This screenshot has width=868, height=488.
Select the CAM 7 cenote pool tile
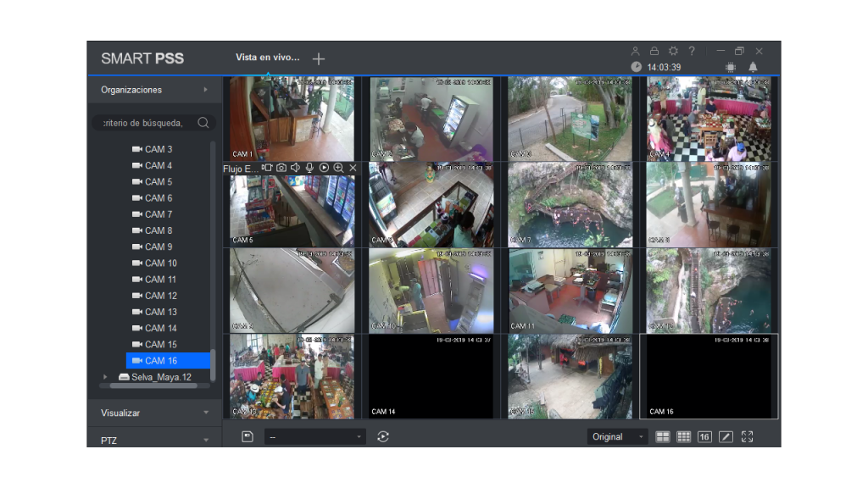click(x=570, y=205)
